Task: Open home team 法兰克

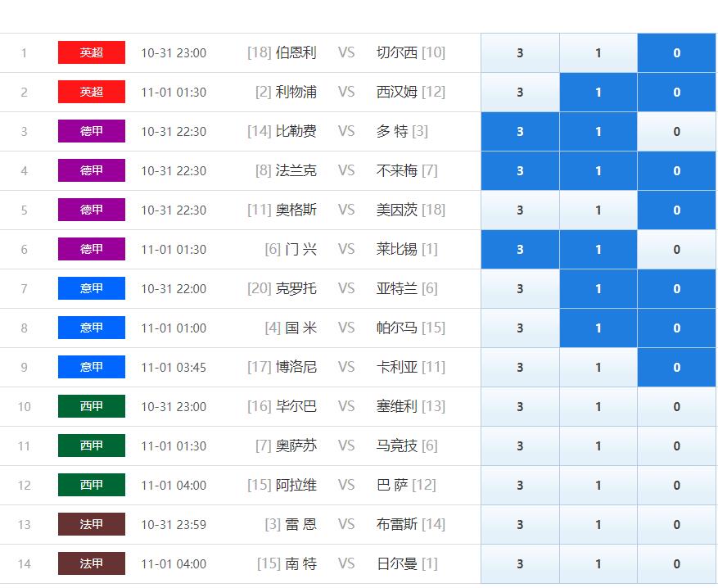Action: pyautogui.click(x=296, y=171)
